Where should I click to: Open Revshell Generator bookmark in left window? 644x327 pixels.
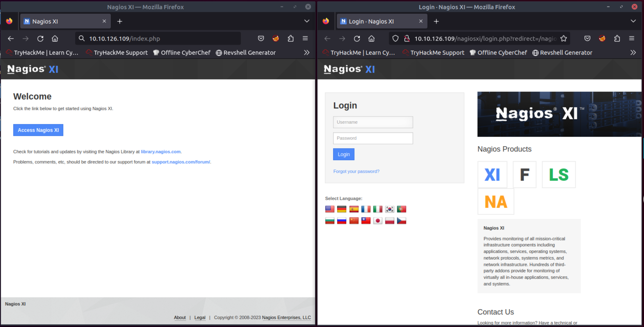(x=246, y=53)
